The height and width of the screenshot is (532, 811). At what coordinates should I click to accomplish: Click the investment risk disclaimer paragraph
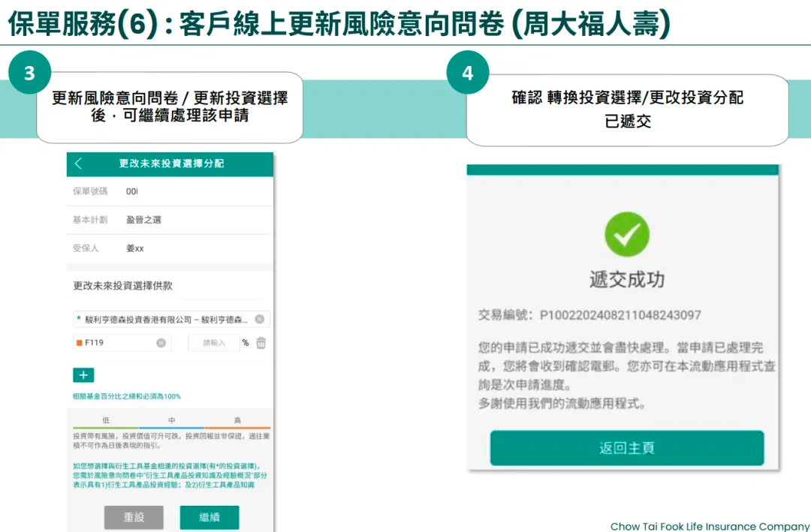click(171, 440)
